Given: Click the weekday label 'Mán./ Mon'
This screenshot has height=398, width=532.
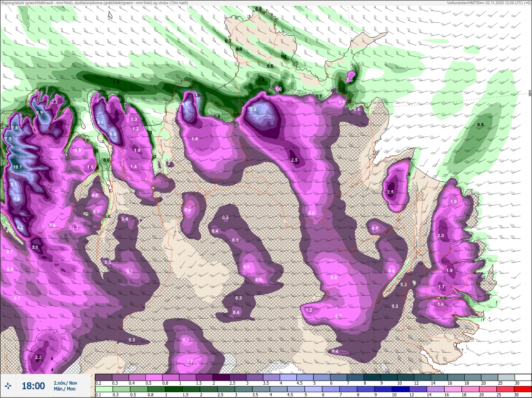Looking at the screenshot, I should click(x=64, y=389).
